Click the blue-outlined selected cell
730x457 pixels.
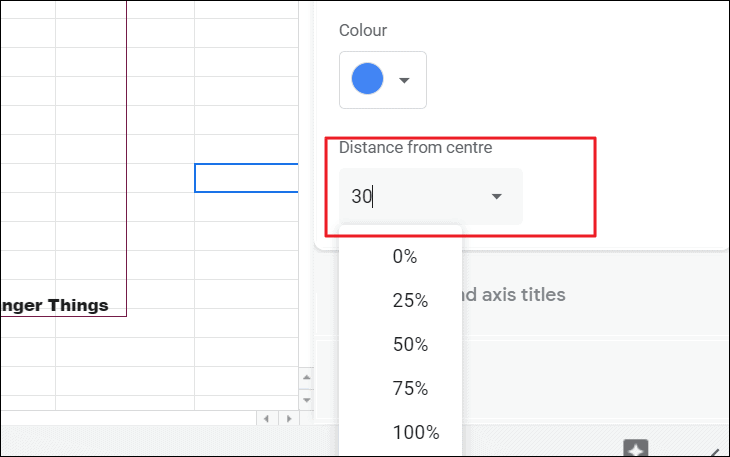tap(247, 178)
